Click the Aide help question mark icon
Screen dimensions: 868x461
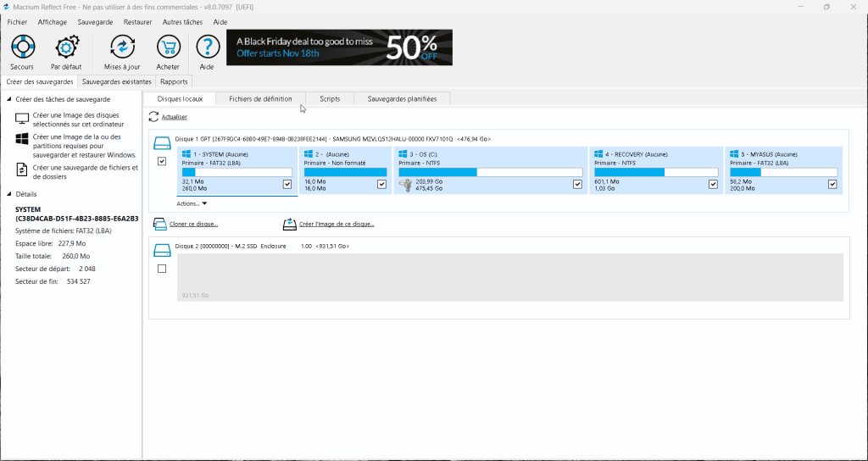(207, 47)
